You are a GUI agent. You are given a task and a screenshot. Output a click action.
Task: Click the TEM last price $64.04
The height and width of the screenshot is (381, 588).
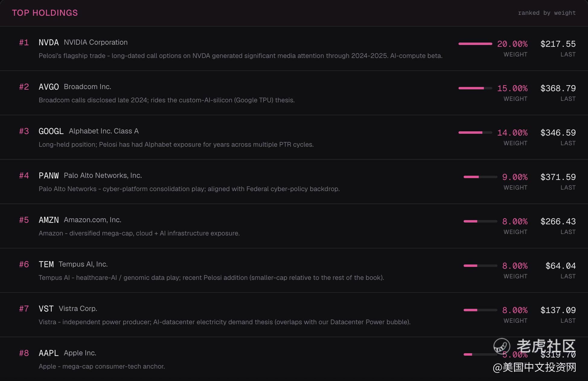point(561,266)
